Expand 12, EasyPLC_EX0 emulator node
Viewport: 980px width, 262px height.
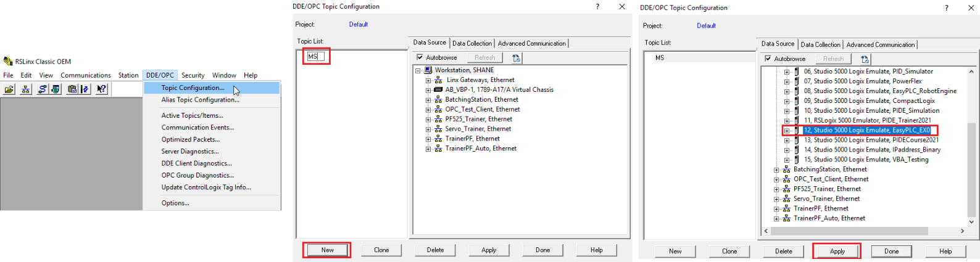coord(787,131)
